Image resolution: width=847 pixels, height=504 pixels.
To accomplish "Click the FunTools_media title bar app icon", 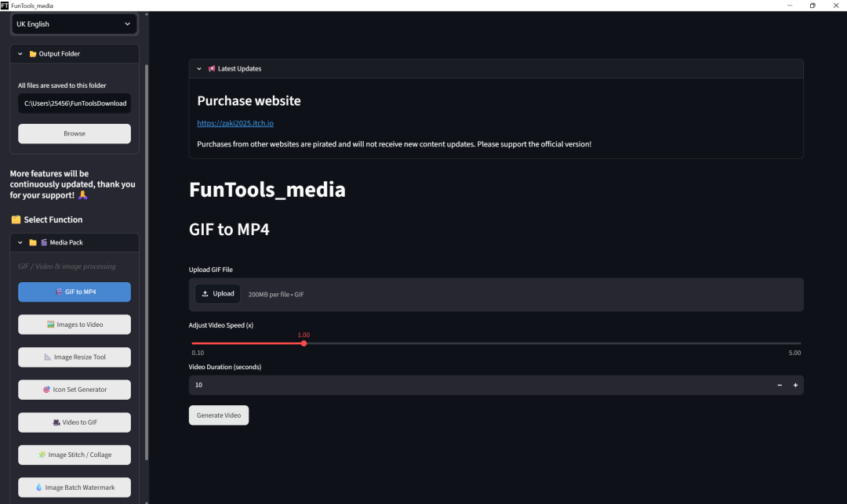I will tap(5, 5).
